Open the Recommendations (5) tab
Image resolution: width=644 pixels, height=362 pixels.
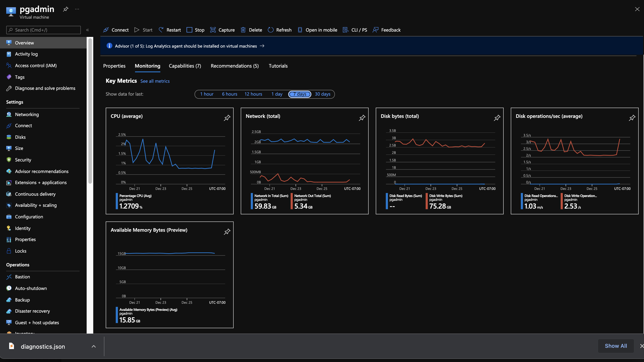point(235,66)
